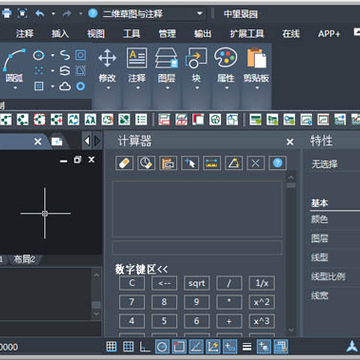Toggle ortho mode in status bar

(x=145, y=347)
